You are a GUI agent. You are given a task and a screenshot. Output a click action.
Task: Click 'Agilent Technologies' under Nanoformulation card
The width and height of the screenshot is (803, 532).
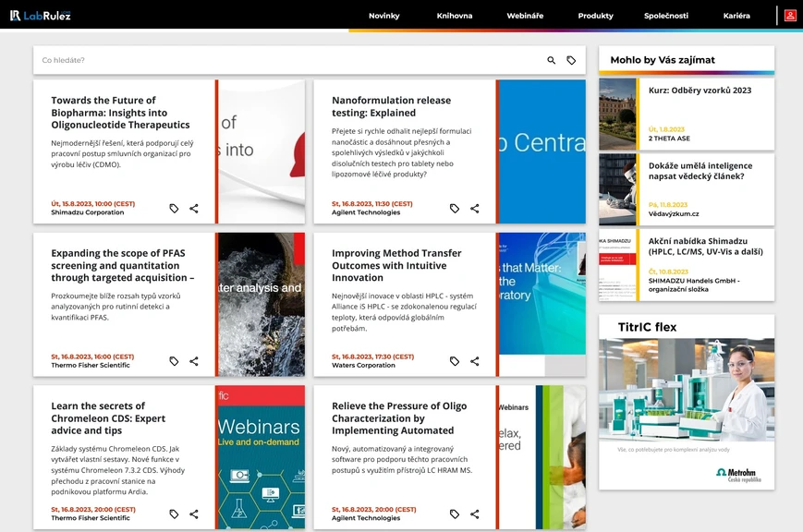click(366, 212)
